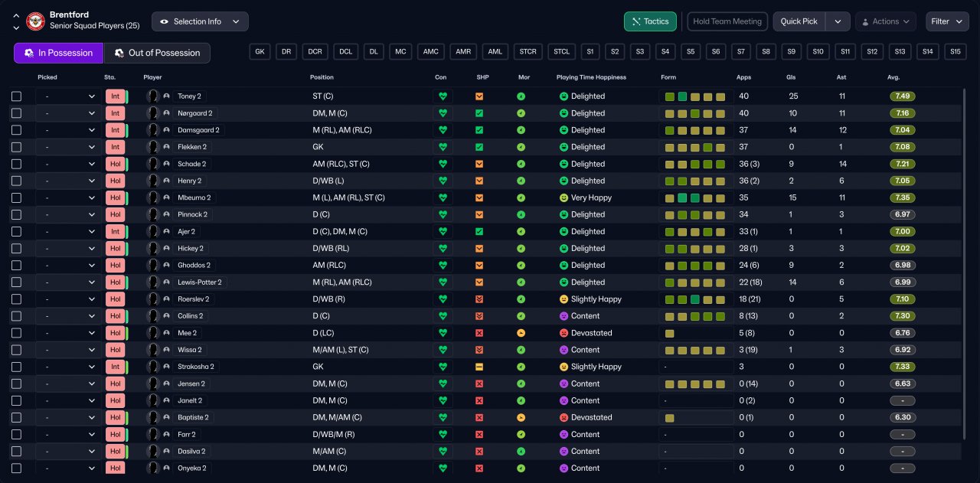Click Strakosha's yellow sharpness icon
The height and width of the screenshot is (483, 980).
point(479,367)
